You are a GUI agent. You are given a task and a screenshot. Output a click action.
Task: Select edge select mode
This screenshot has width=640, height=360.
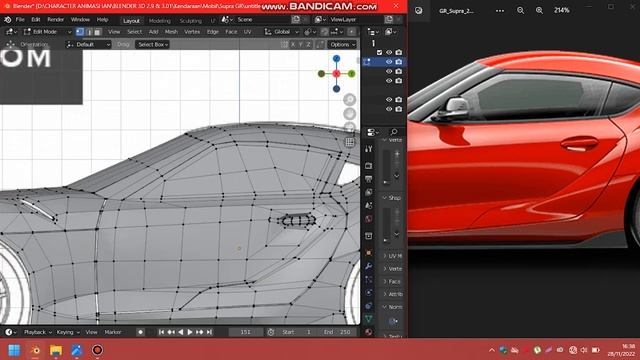[89, 32]
